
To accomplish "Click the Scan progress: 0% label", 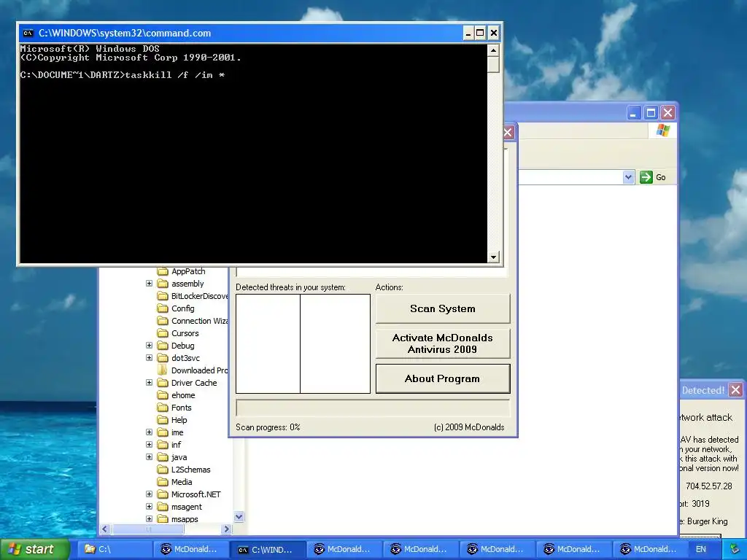I will coord(268,427).
